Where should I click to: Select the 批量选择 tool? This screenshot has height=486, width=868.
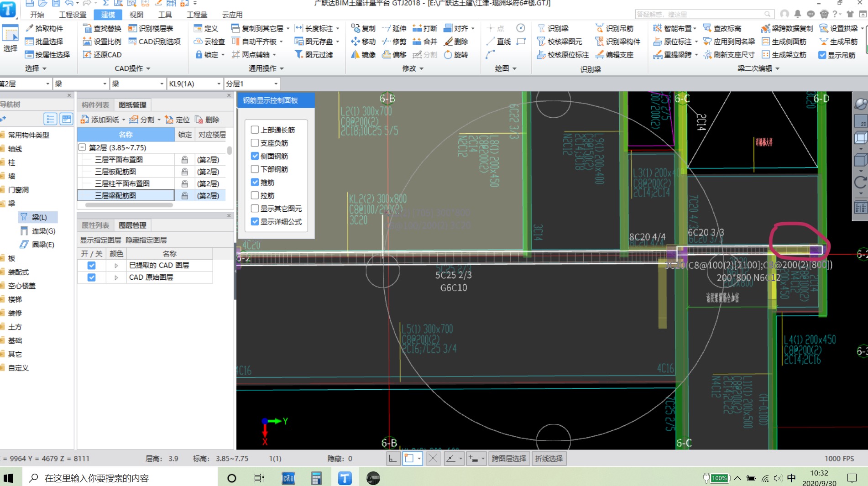tap(44, 42)
